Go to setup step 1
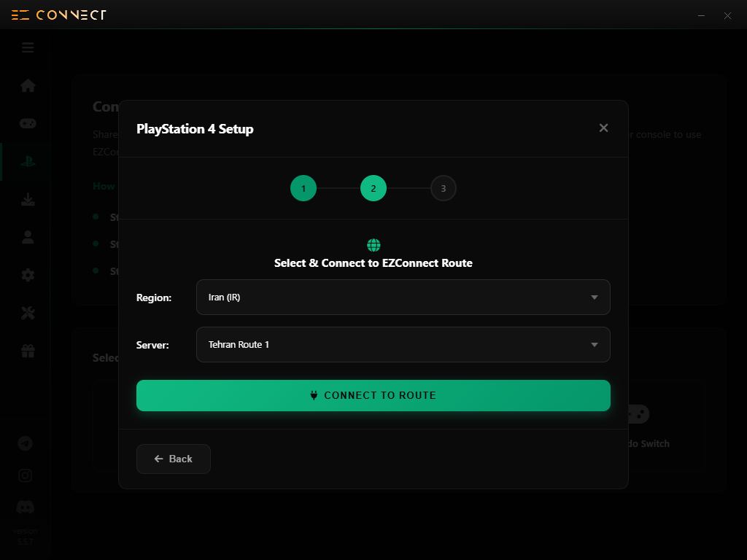Viewport: 747px width, 560px height. tap(303, 188)
